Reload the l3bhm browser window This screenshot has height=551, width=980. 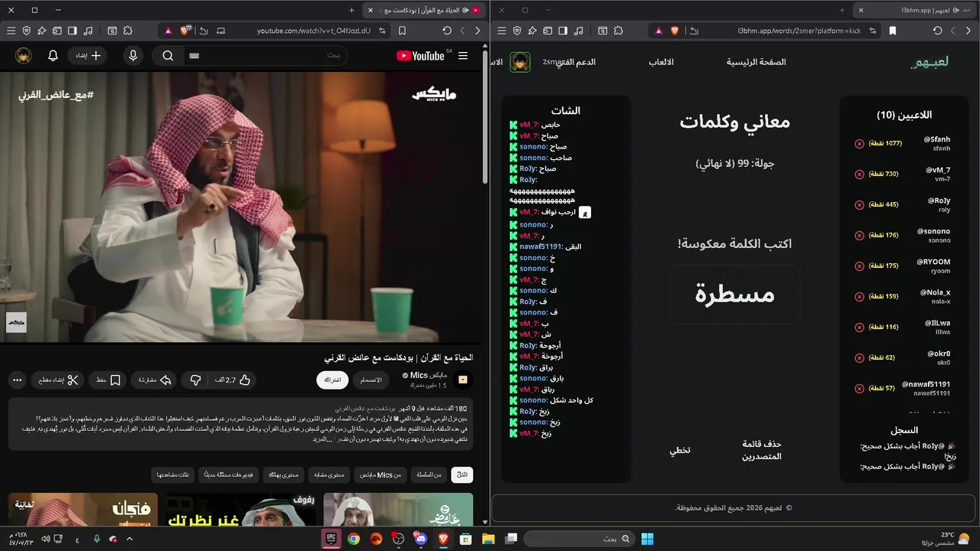pos(938,31)
